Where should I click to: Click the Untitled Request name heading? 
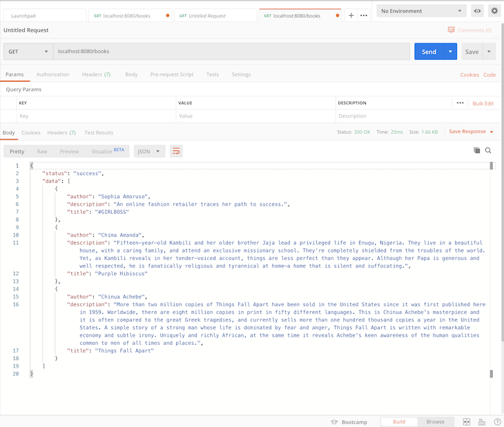coord(26,30)
